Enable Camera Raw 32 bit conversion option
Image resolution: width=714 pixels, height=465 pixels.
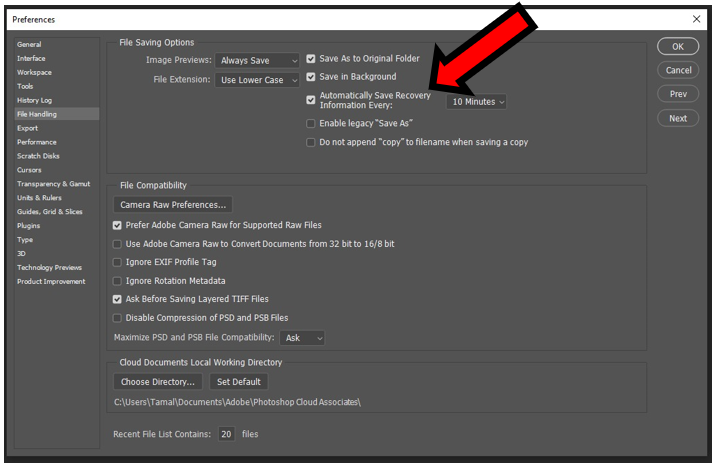point(117,244)
